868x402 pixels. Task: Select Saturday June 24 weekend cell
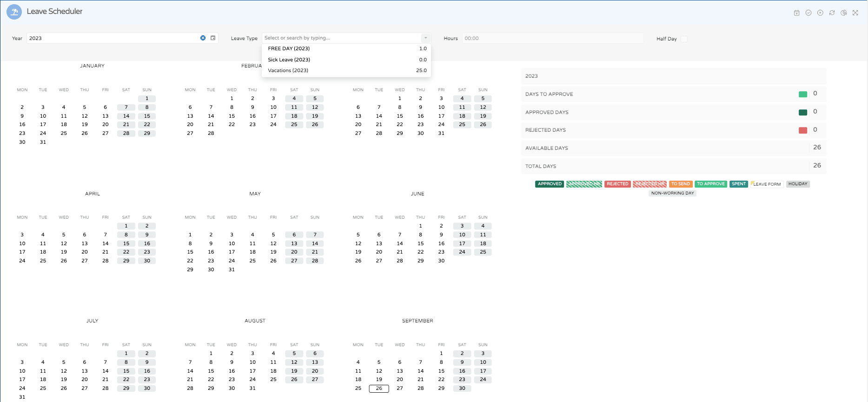(x=462, y=252)
